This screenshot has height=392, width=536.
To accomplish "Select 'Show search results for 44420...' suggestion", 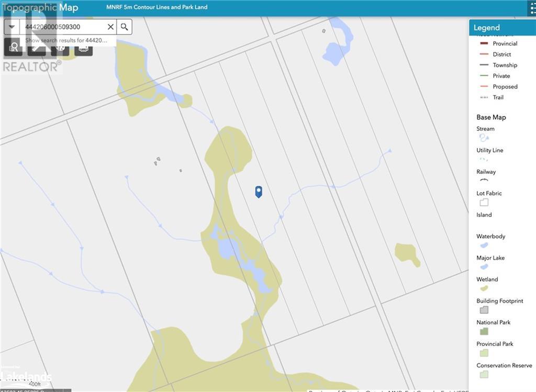I will pos(66,40).
